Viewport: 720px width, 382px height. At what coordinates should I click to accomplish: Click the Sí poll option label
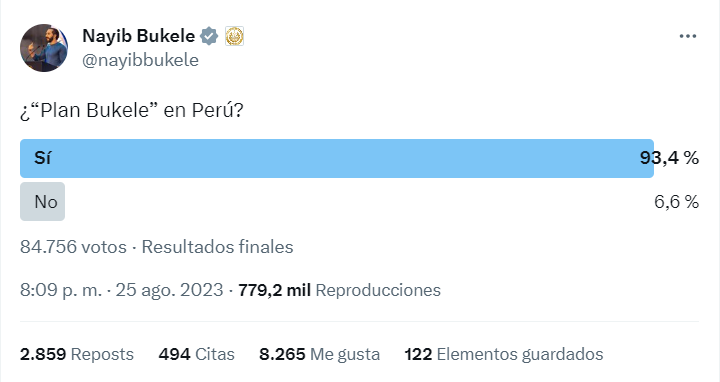[42, 158]
